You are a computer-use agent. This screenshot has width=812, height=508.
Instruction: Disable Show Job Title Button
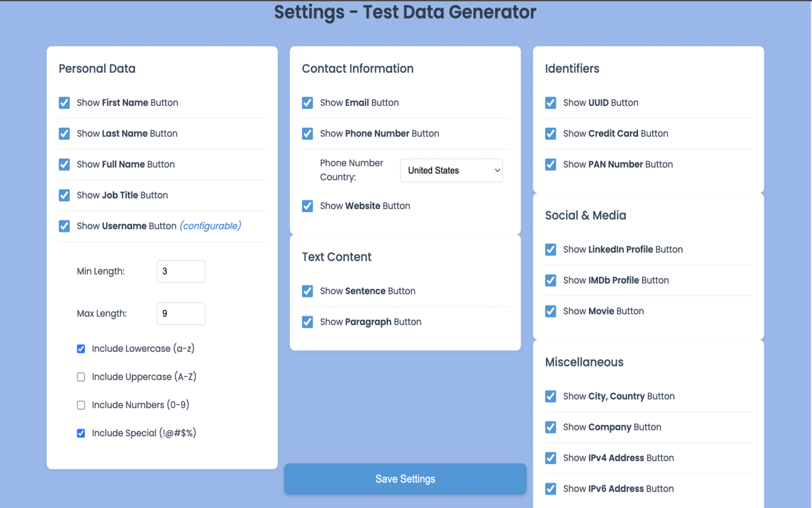(x=64, y=195)
